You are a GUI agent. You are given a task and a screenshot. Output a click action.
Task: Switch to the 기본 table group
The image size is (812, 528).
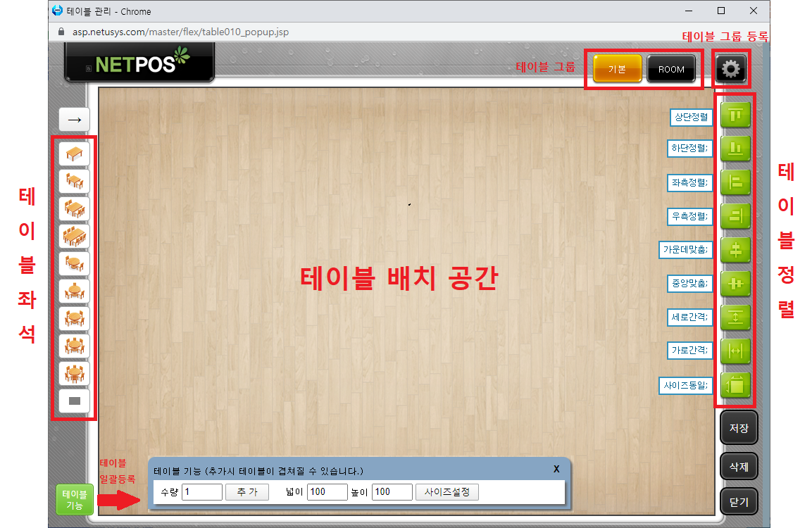(x=617, y=69)
